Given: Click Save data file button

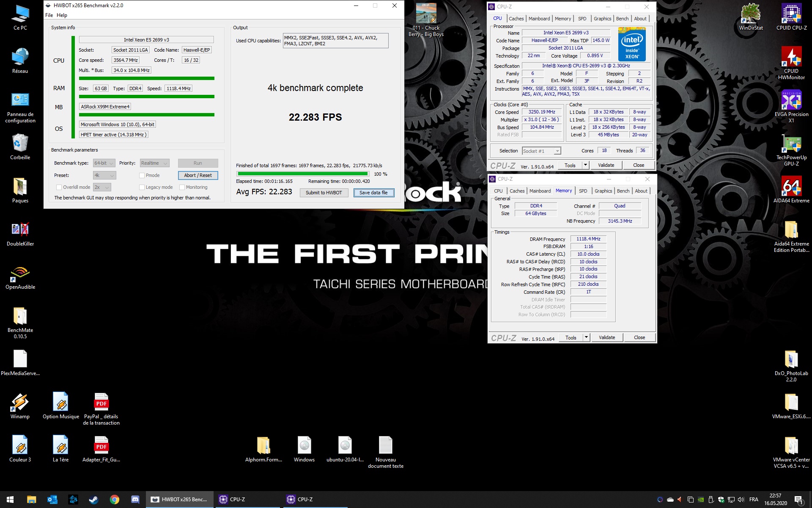Looking at the screenshot, I should click(373, 193).
